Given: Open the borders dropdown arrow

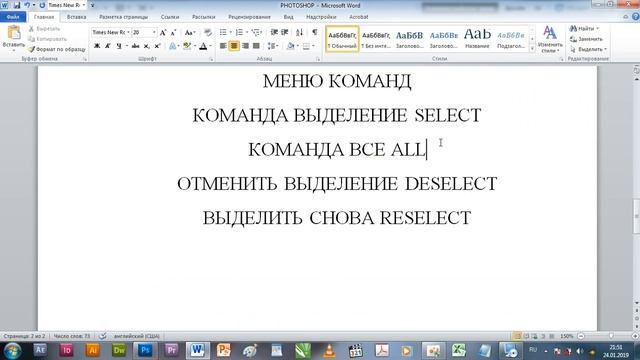Looking at the screenshot, I should 313,46.
